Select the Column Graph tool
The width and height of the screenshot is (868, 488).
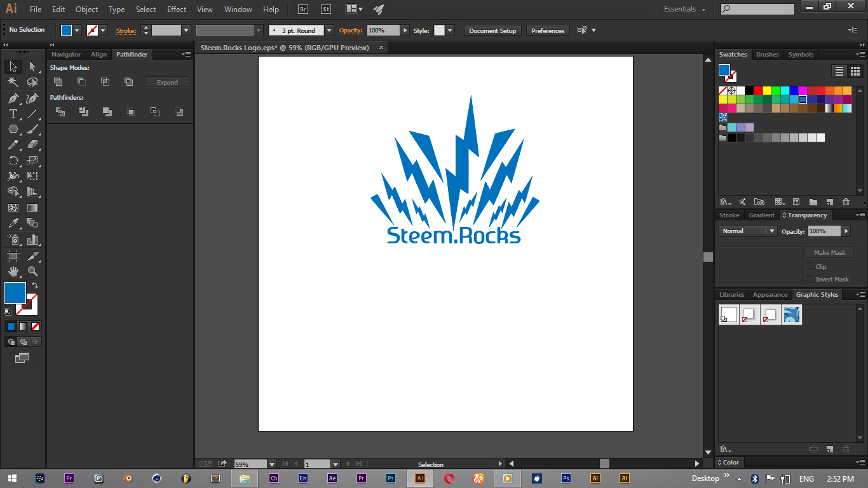pos(33,240)
